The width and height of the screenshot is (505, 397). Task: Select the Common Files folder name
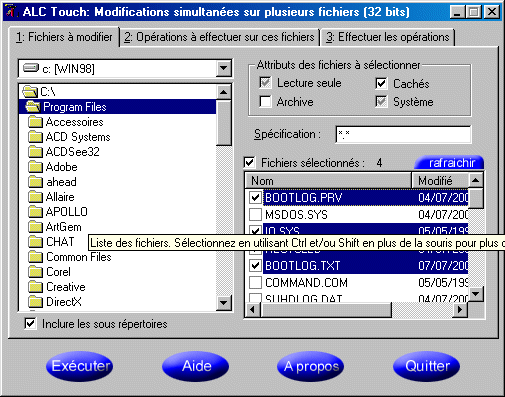[x=79, y=257]
